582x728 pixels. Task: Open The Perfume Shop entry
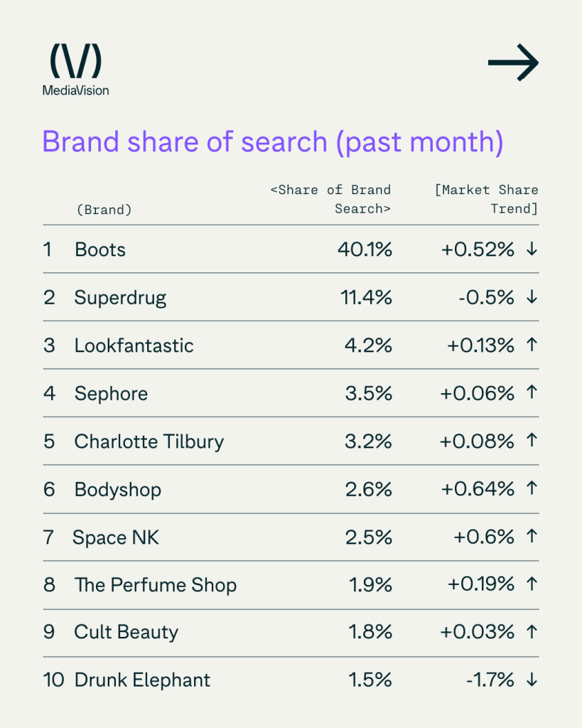pos(156,585)
